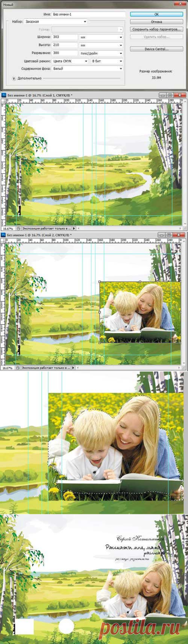Click the zoom percentage field in second document
The image size is (188, 644).
click(7, 367)
